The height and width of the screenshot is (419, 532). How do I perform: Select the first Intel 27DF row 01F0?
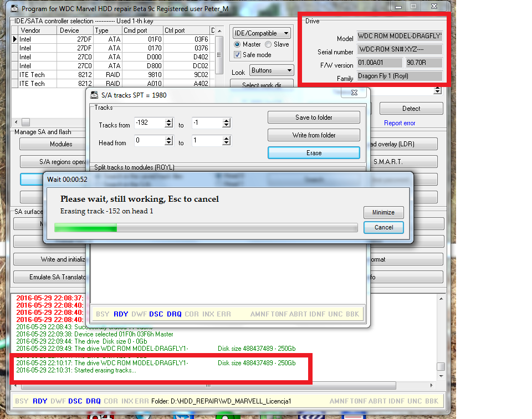(113, 39)
